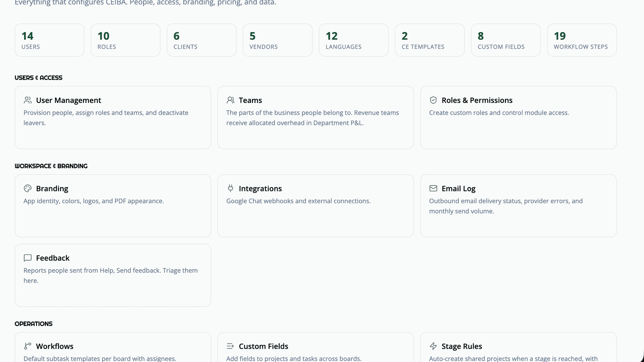
Task: Click 'Provision people, assign roles and teams' description
Action: pyautogui.click(x=106, y=118)
